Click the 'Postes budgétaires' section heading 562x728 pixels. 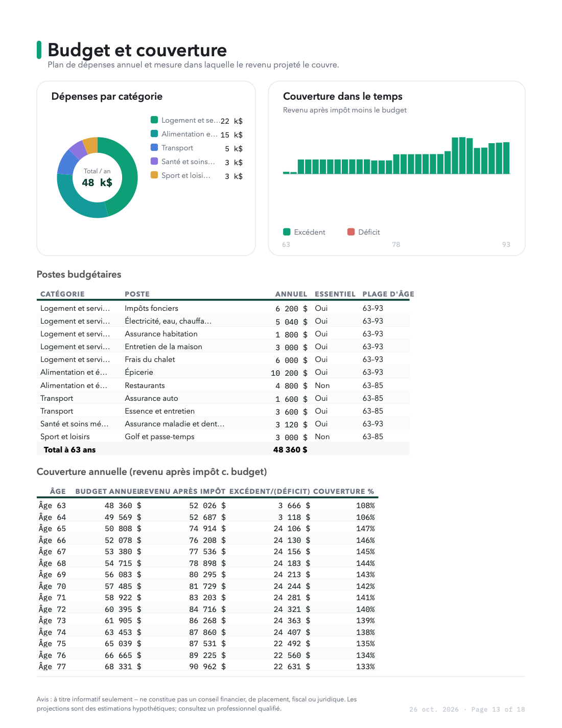tap(79, 275)
